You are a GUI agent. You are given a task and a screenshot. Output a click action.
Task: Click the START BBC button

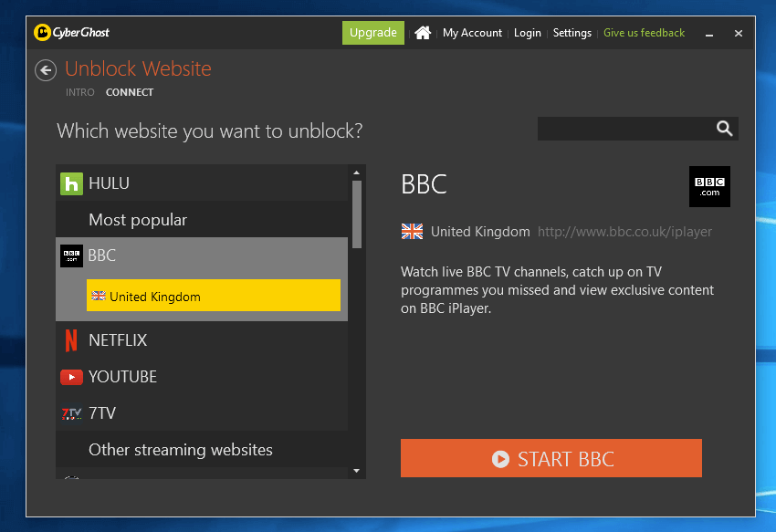pyautogui.click(x=551, y=458)
